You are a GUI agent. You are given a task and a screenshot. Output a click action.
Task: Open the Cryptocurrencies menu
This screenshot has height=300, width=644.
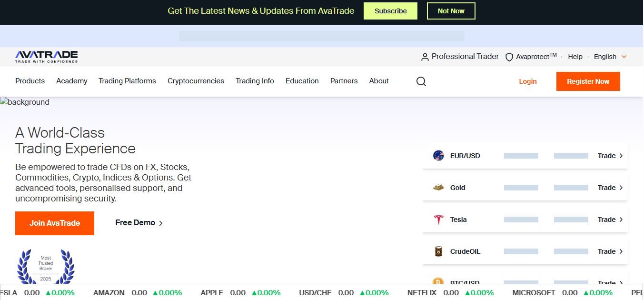coord(196,81)
